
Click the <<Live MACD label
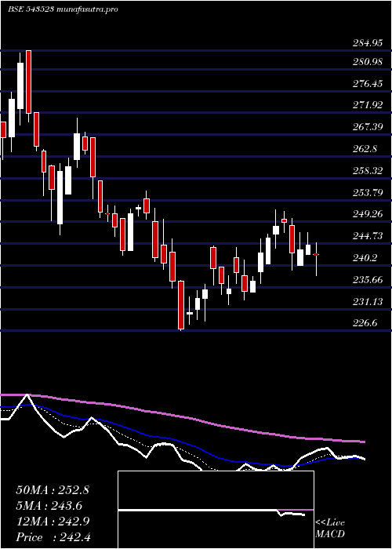[x=330, y=529]
